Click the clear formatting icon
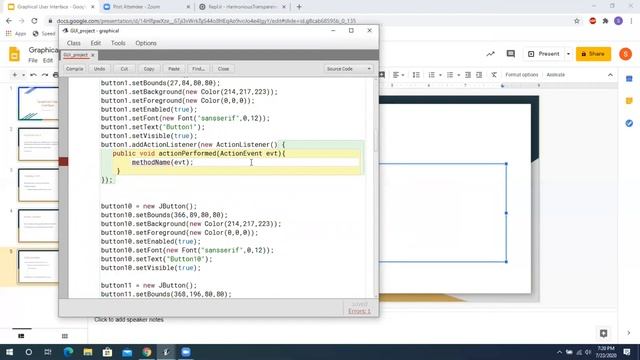The width and height of the screenshot is (640, 360). click(x=494, y=75)
